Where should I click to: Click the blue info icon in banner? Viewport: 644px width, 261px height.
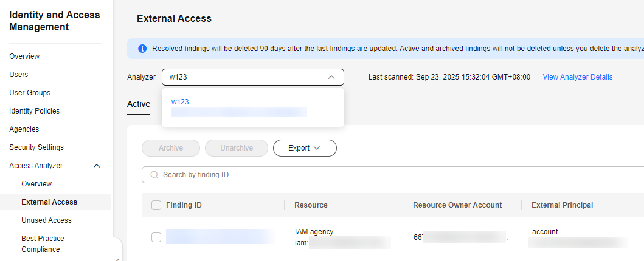pyautogui.click(x=142, y=49)
